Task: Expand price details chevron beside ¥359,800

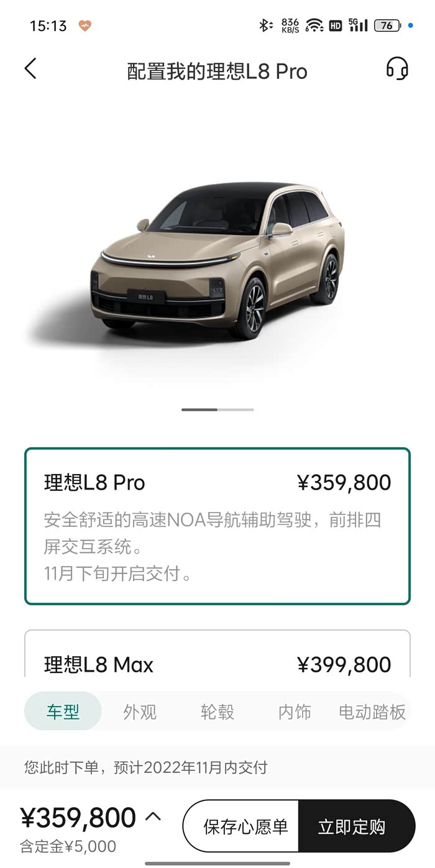Action: [x=153, y=816]
